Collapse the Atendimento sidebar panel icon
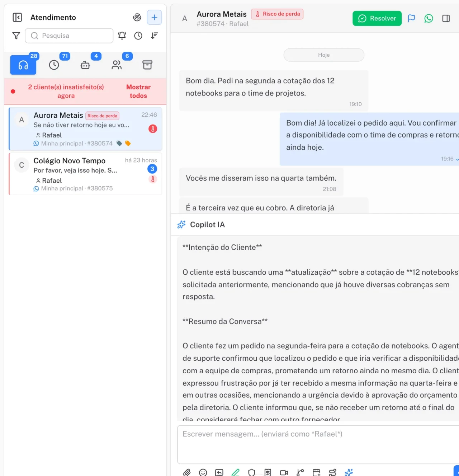This screenshot has height=476, width=459. (17, 17)
